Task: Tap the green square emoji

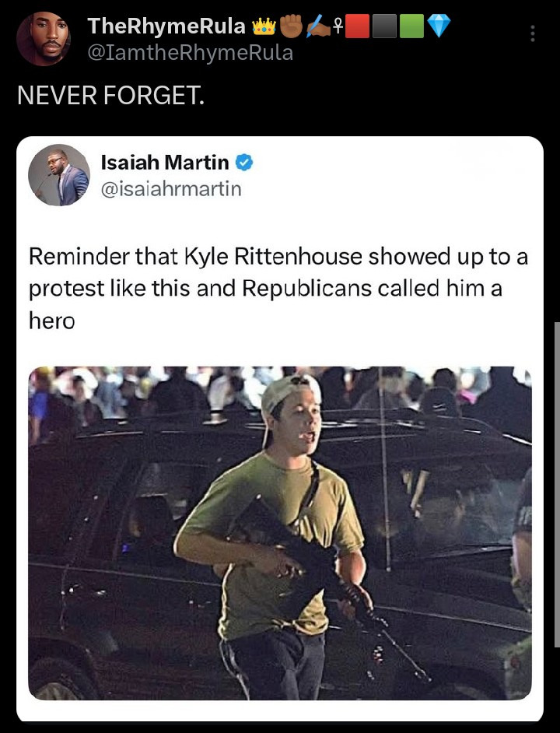Action: point(412,26)
